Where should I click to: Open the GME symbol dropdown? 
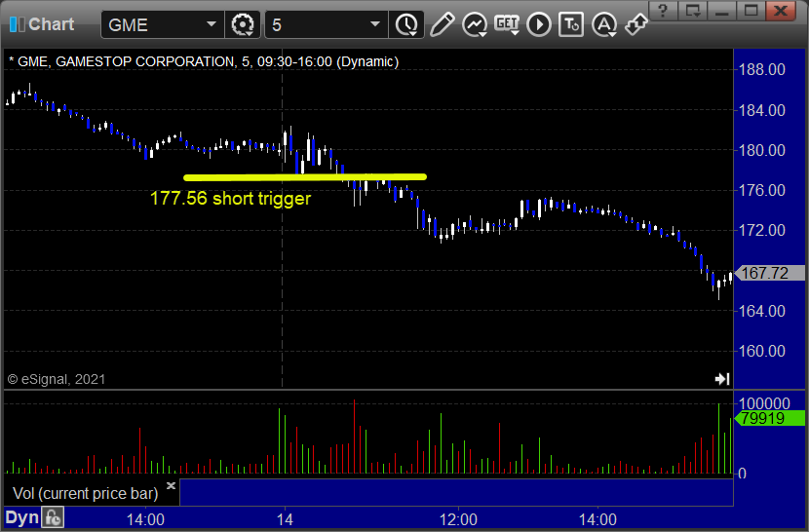211,24
